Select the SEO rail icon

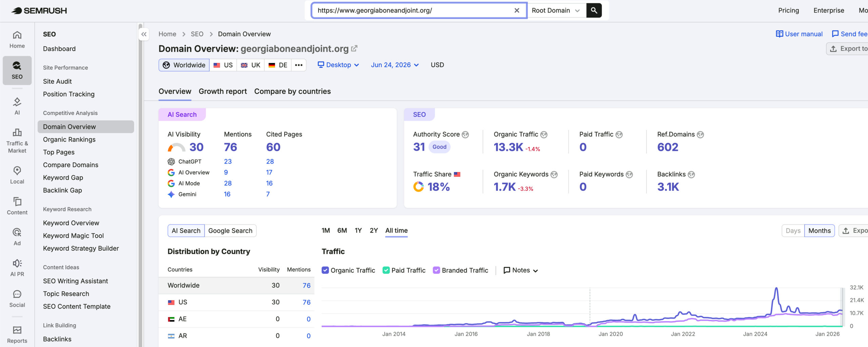coord(17,70)
